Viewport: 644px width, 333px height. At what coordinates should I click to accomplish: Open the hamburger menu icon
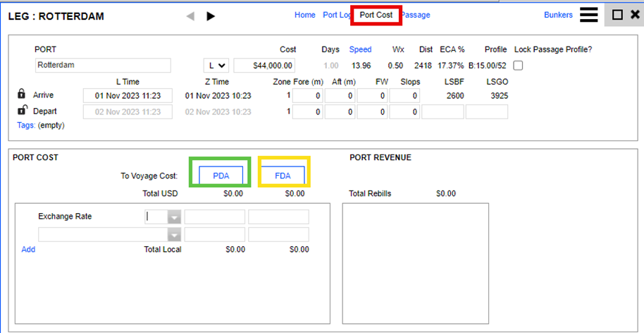click(x=589, y=15)
